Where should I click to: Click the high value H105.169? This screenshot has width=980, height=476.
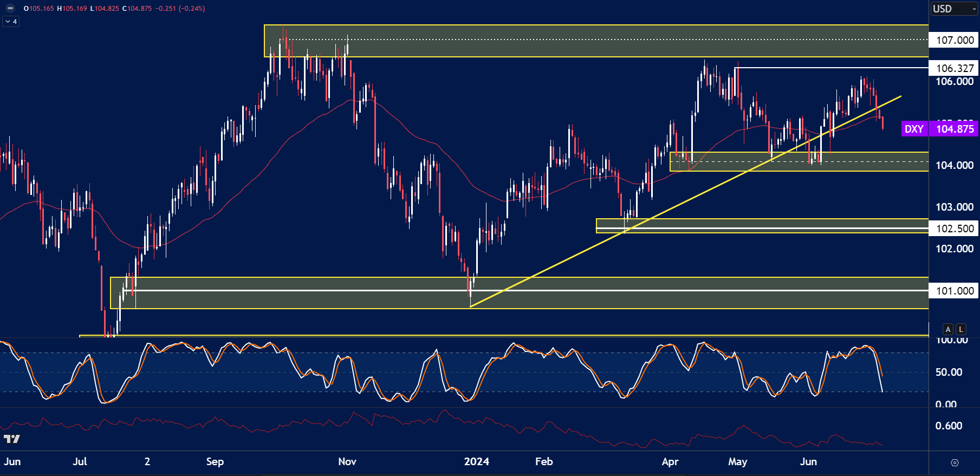[x=72, y=9]
